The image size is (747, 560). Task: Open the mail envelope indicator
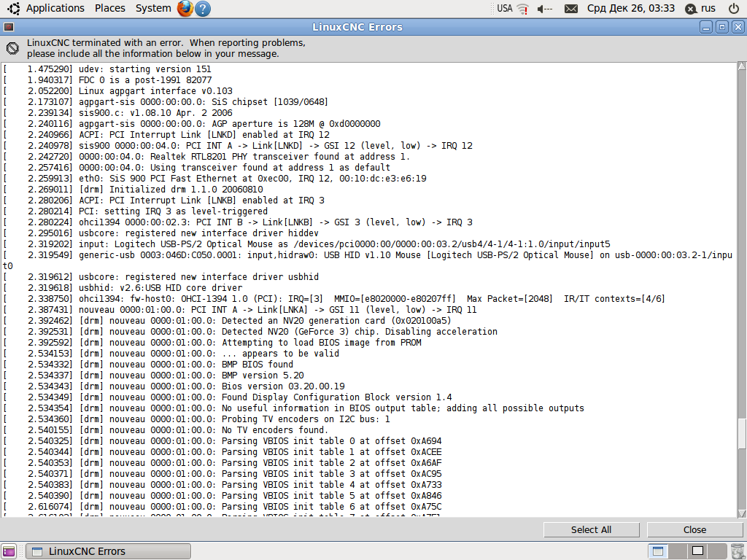pyautogui.click(x=570, y=9)
